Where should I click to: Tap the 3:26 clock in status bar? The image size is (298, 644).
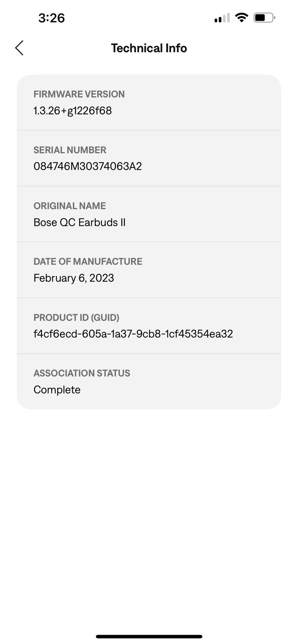52,18
